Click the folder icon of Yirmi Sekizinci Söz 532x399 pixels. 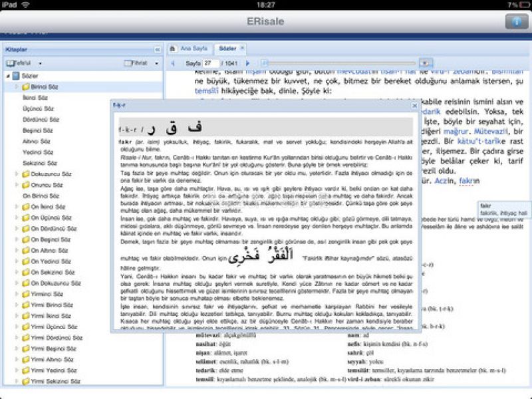[x=25, y=381]
